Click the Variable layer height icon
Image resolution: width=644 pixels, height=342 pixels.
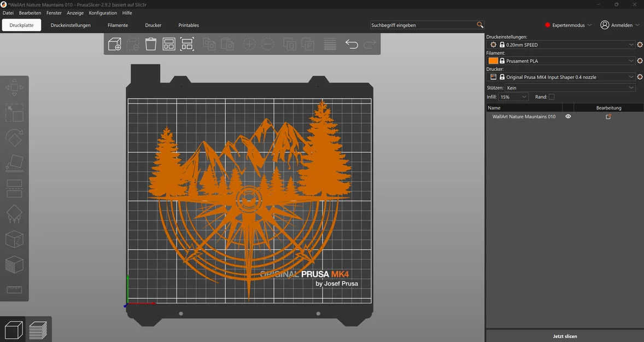tap(330, 44)
